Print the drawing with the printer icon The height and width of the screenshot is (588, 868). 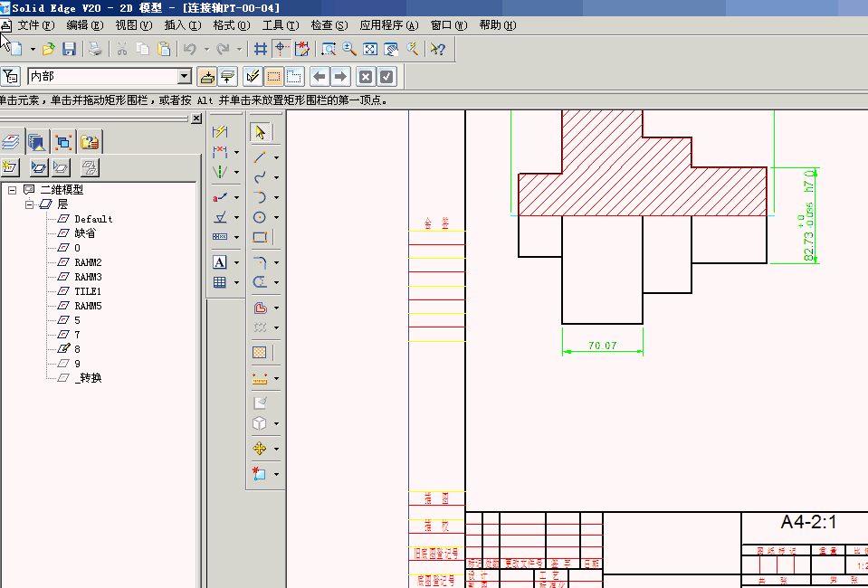tap(95, 49)
